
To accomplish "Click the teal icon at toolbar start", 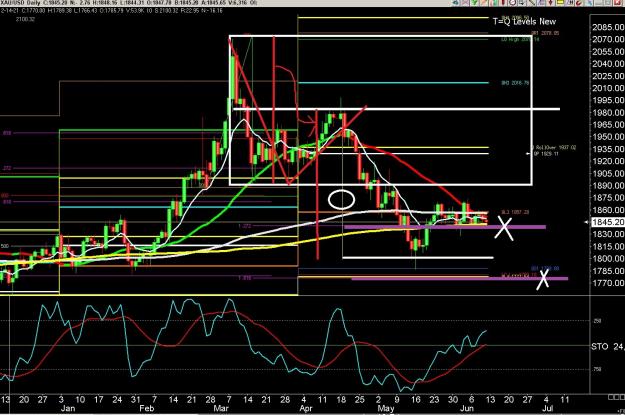I will (x=455, y=2).
